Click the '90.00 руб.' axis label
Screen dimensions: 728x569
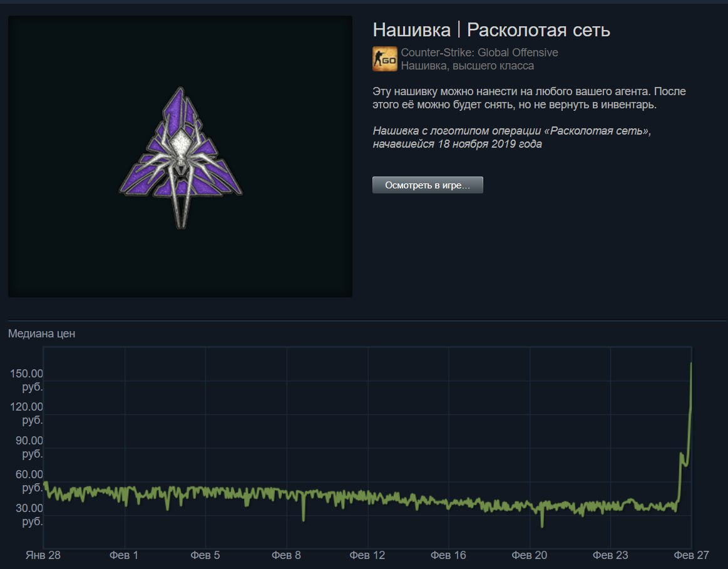click(x=29, y=448)
